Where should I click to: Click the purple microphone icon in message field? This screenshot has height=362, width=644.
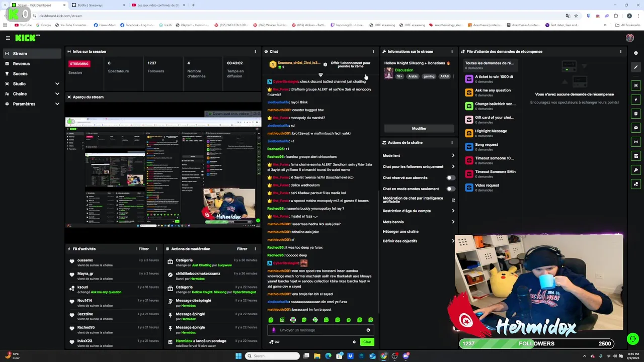pyautogui.click(x=274, y=330)
